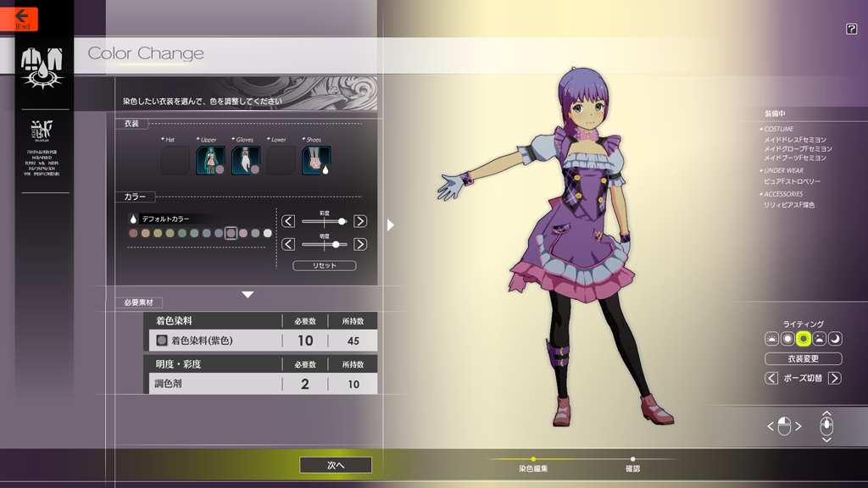Switch to next pose with right arrow

click(834, 378)
